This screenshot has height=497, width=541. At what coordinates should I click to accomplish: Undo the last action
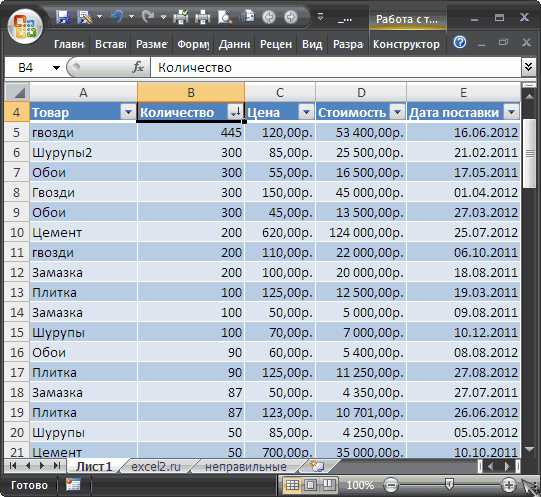pos(118,16)
